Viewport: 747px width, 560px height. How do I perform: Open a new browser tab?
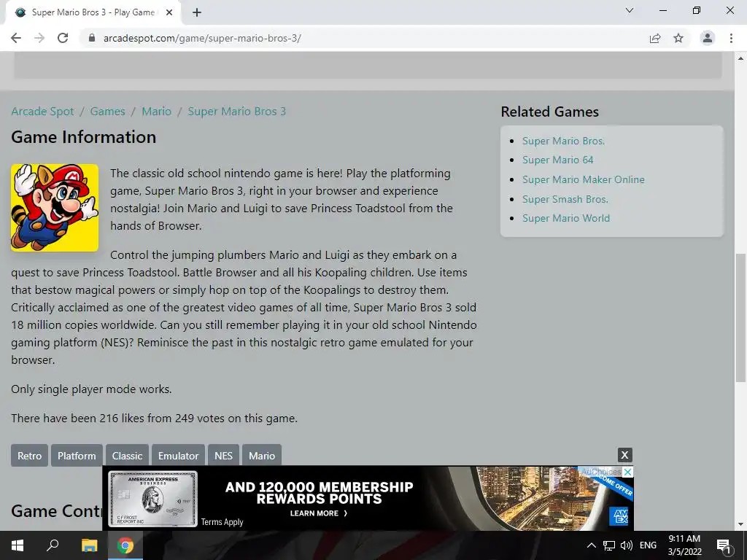coord(197,12)
